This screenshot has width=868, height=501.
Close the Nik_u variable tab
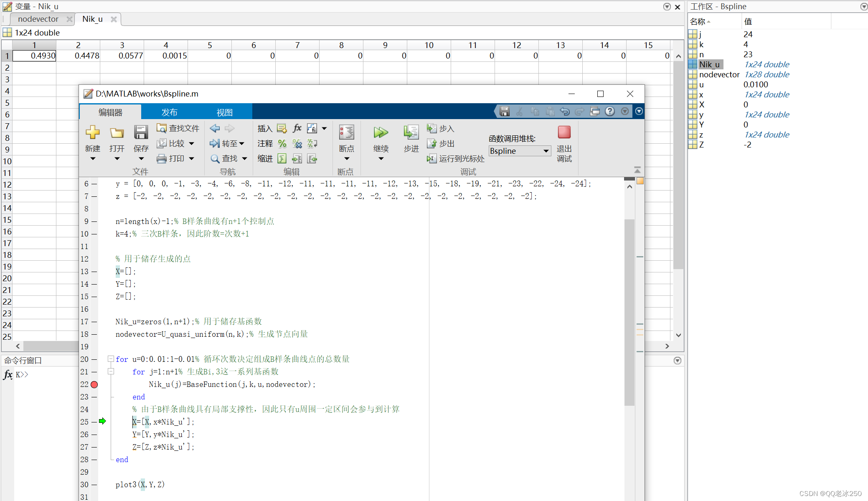click(x=114, y=19)
